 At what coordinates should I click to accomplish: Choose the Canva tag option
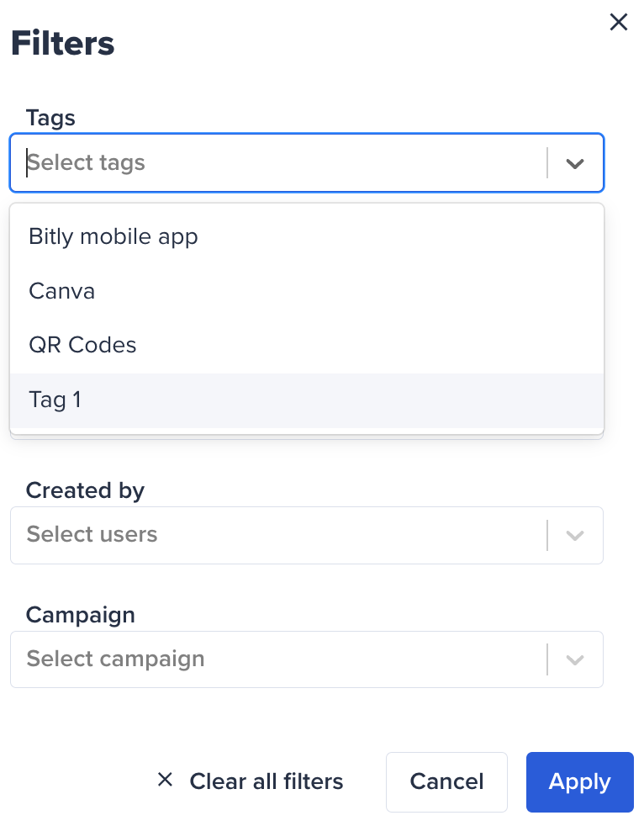click(x=61, y=291)
